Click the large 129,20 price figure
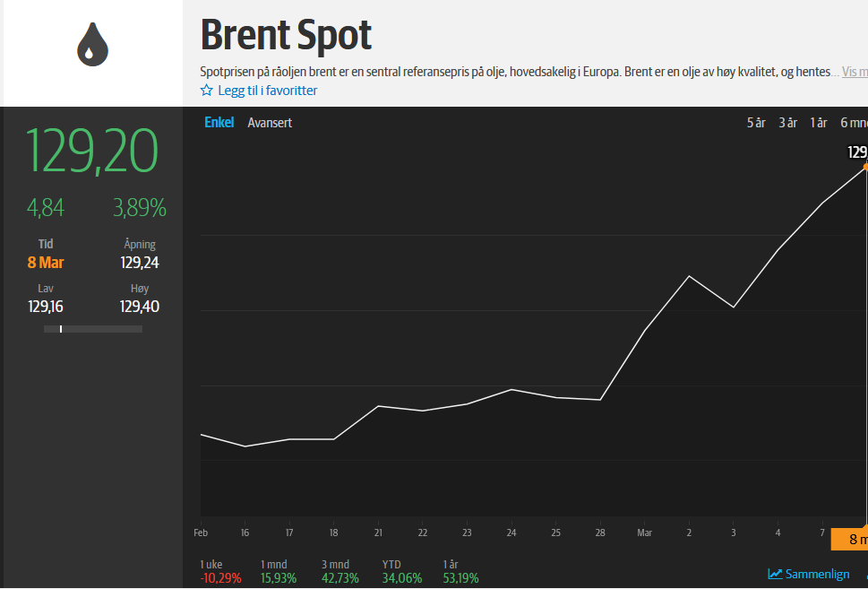 pyautogui.click(x=92, y=152)
